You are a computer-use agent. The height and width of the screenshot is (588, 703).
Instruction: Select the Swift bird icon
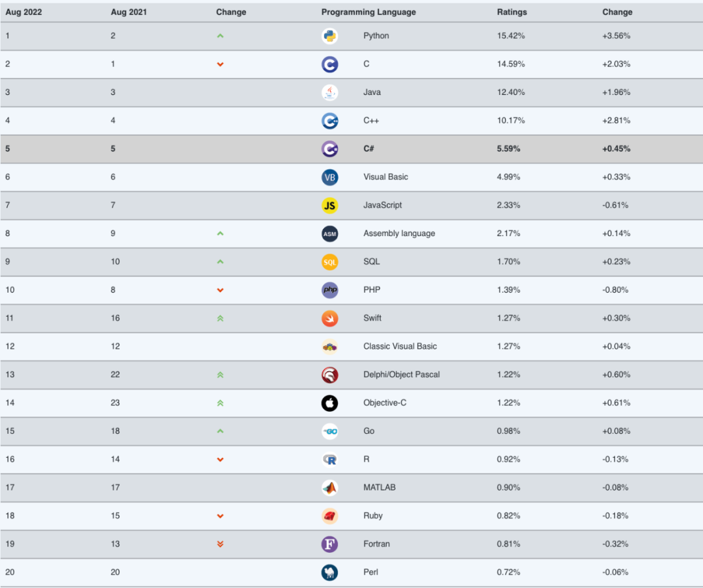coord(329,318)
